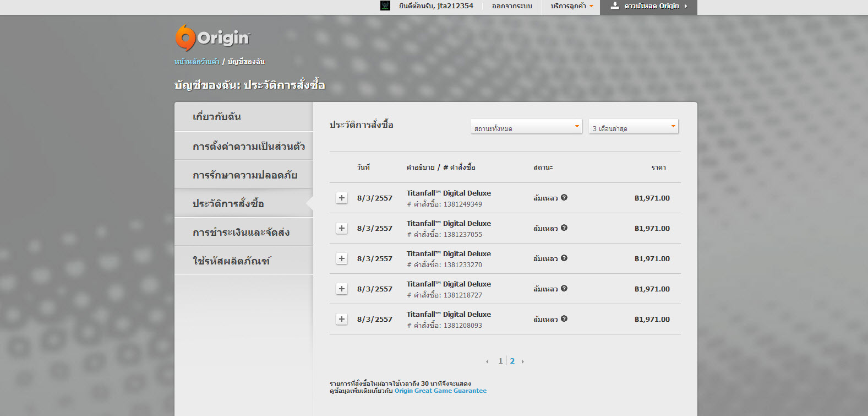
Task: Click the ฿1,971.00 price of order 1381218727
Action: 652,289
